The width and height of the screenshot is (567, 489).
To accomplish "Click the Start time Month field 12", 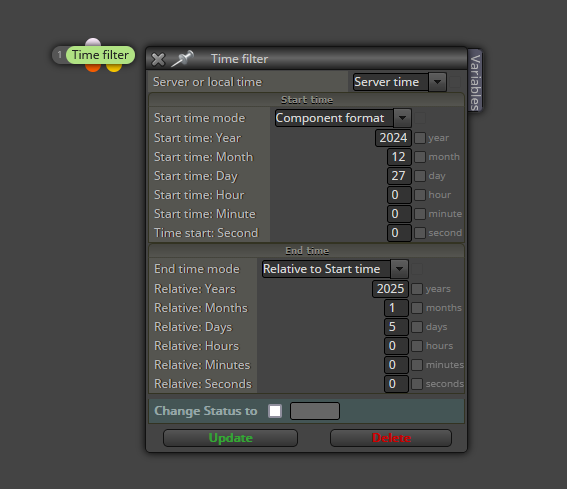I will coord(399,157).
